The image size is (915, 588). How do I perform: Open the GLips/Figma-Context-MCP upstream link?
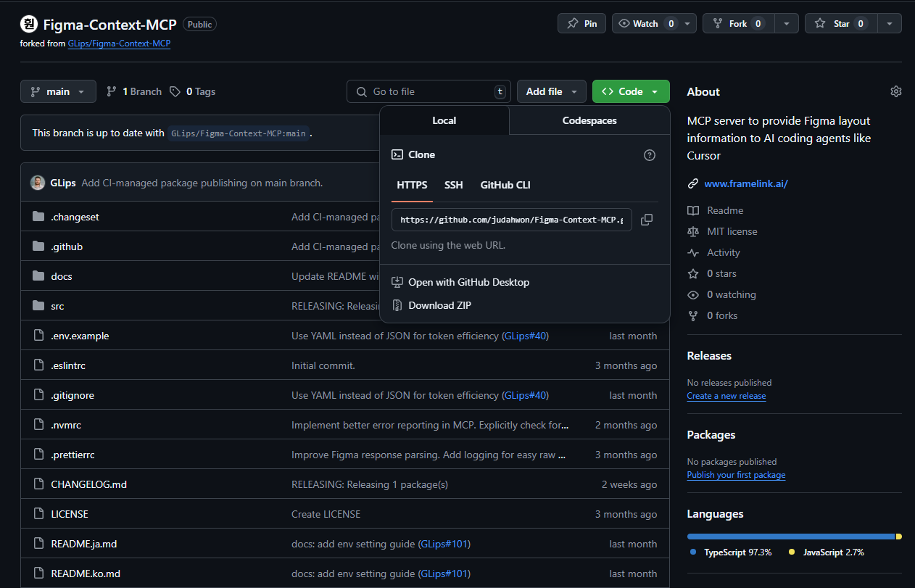click(119, 44)
